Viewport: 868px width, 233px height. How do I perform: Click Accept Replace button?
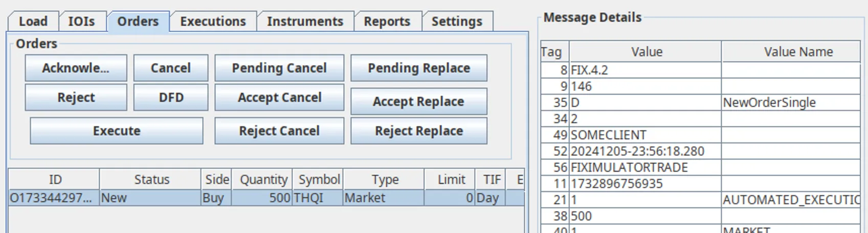coord(419,101)
